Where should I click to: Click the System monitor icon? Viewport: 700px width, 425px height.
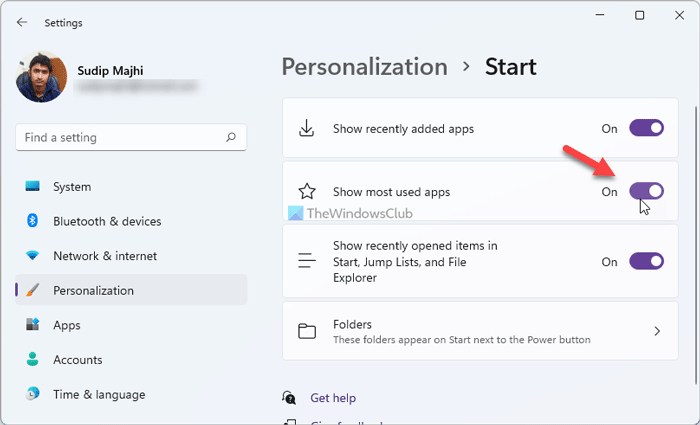click(32, 187)
